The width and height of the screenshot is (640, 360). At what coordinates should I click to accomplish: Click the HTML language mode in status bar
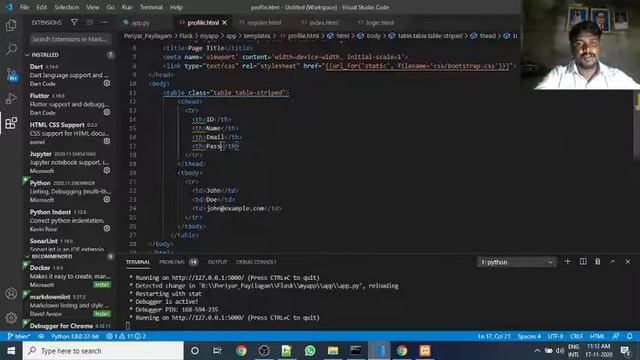coord(597,336)
